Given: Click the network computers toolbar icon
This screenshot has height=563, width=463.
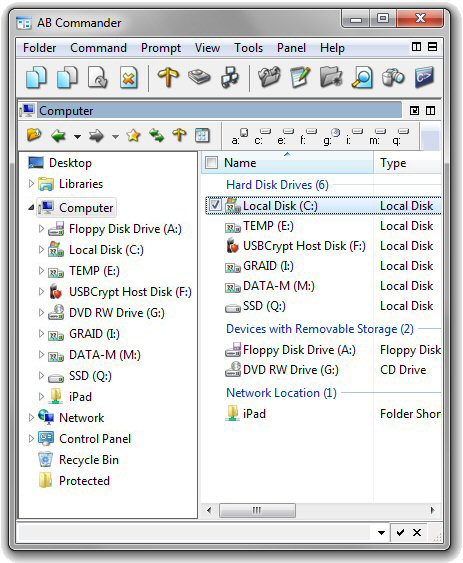Looking at the screenshot, I should pos(230,77).
